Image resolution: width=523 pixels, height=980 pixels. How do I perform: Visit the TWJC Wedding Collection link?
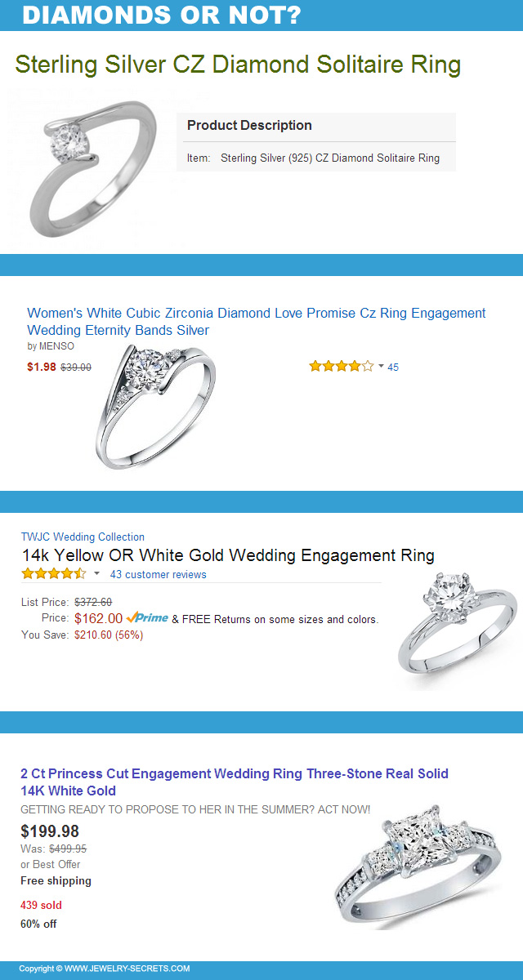pyautogui.click(x=83, y=537)
